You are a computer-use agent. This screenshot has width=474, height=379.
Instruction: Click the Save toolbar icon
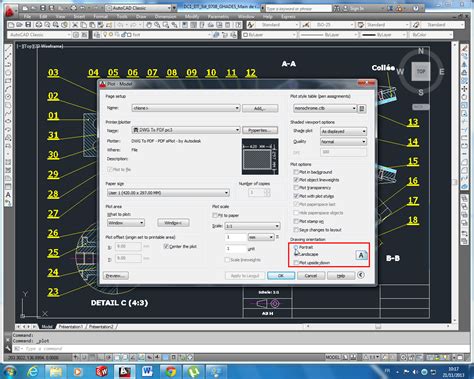point(28,25)
